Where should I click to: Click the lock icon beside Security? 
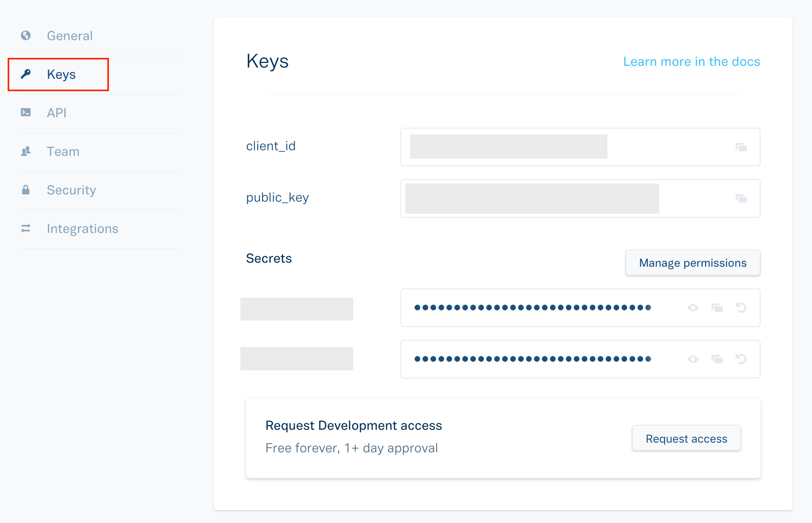pos(26,190)
